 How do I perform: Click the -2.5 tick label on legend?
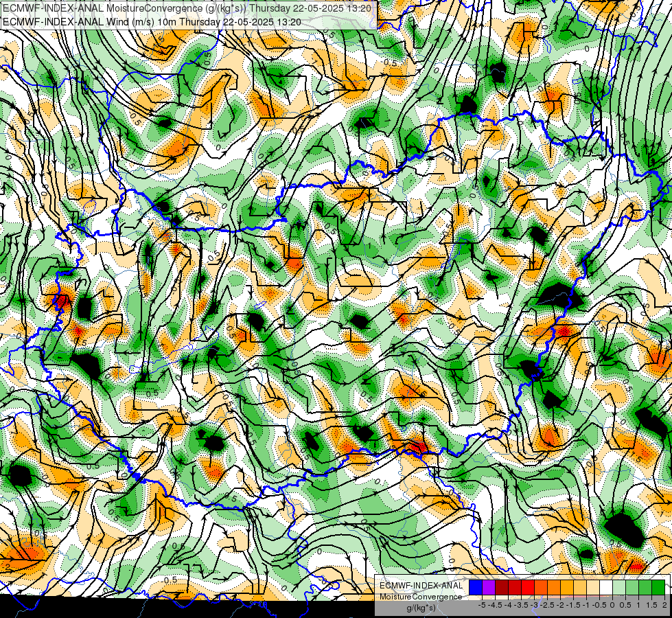coord(546,605)
